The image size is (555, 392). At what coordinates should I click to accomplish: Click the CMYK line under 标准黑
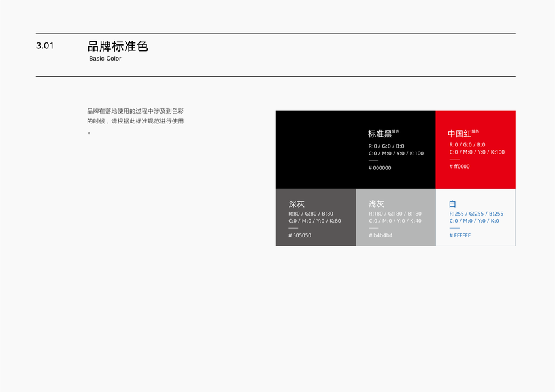395,154
